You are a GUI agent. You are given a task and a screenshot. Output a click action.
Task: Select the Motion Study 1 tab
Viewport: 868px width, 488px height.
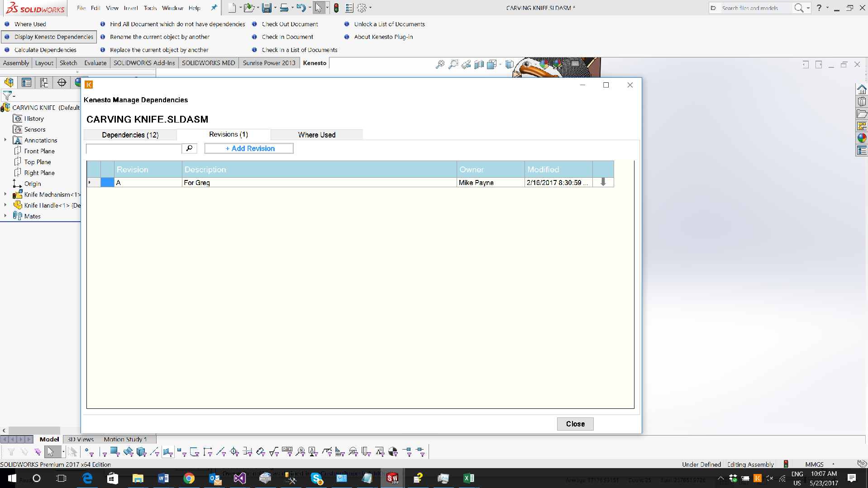pyautogui.click(x=125, y=439)
